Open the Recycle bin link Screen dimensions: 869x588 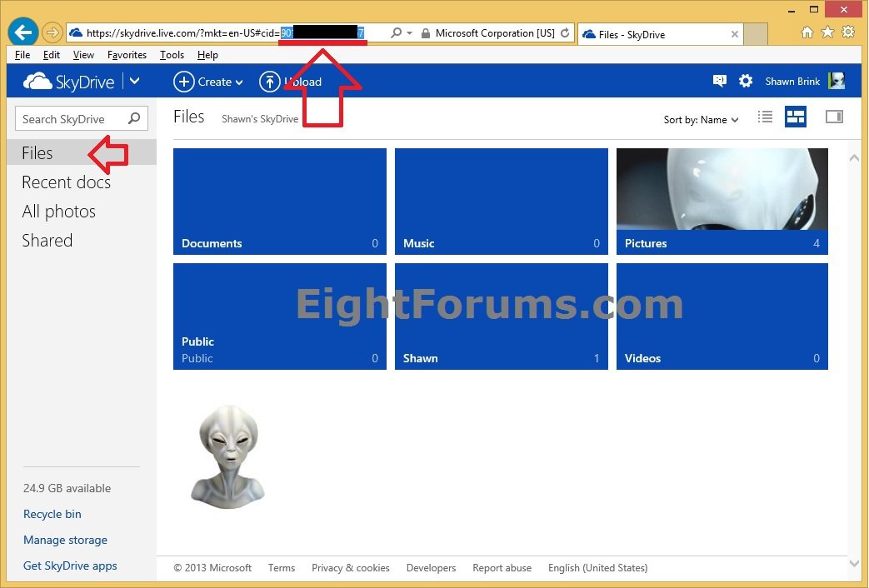coord(52,514)
